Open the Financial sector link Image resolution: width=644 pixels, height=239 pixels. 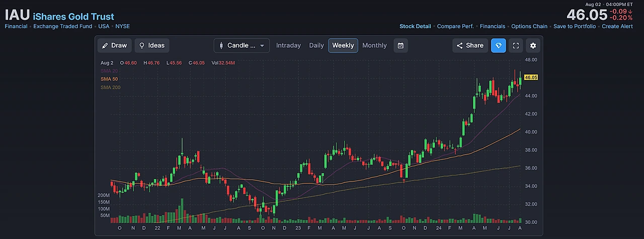point(16,26)
